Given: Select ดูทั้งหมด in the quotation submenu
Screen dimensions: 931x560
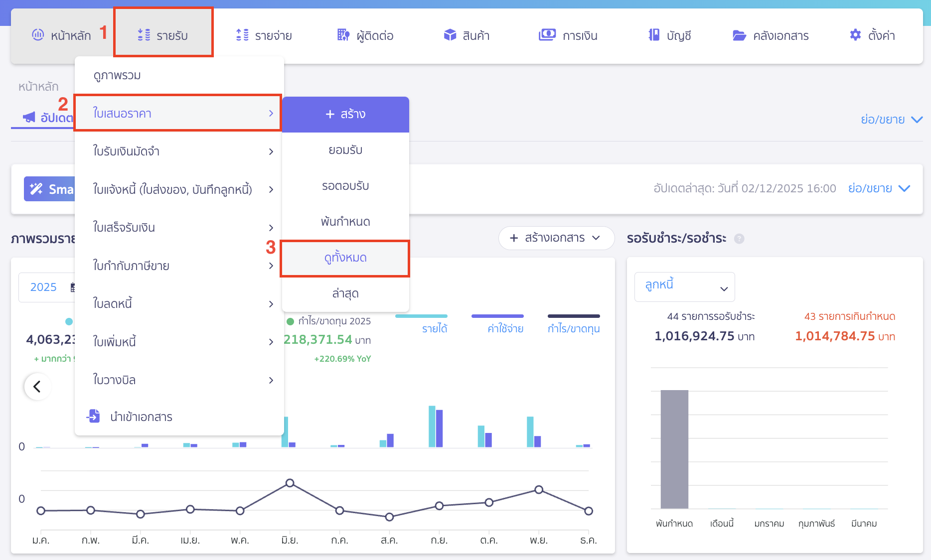Looking at the screenshot, I should [x=345, y=258].
